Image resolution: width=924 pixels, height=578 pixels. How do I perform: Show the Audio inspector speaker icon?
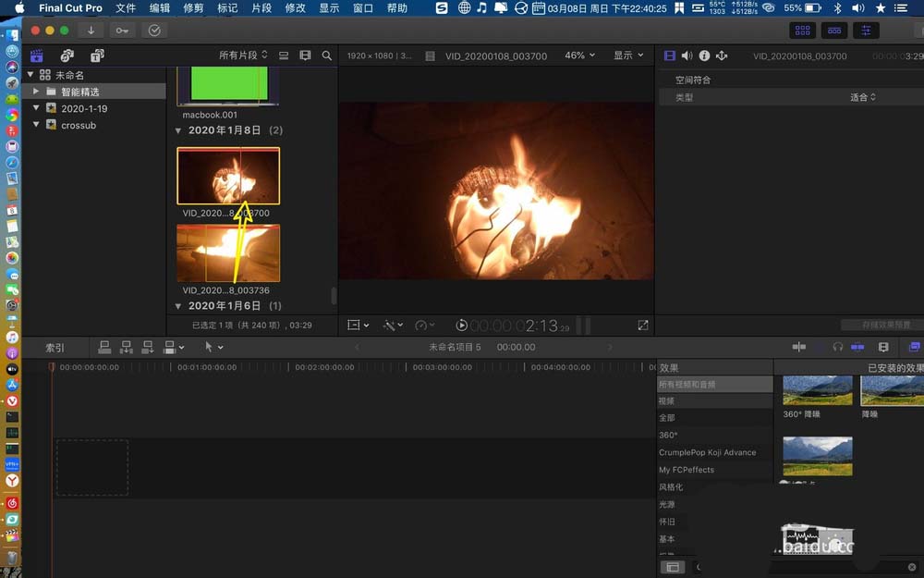click(687, 55)
